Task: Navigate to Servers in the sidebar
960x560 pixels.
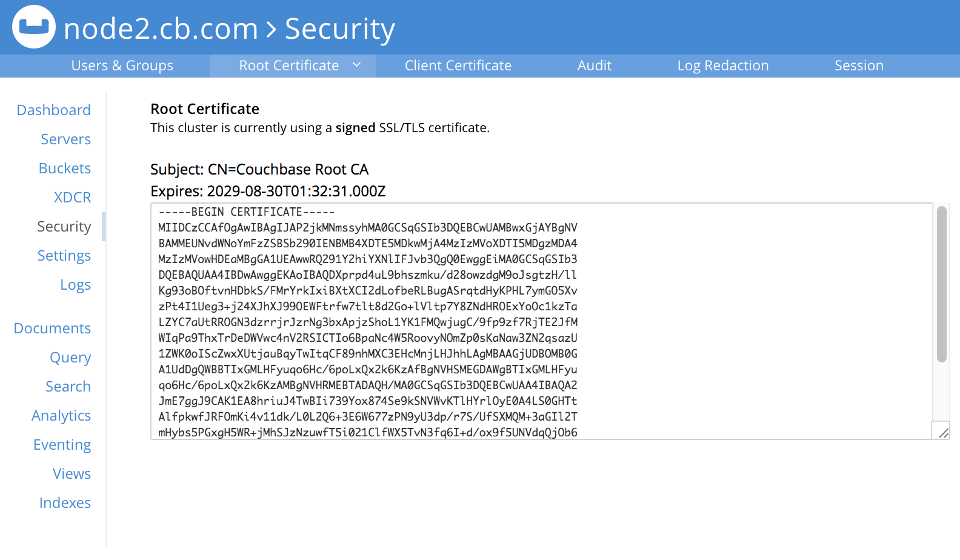Action: [66, 139]
